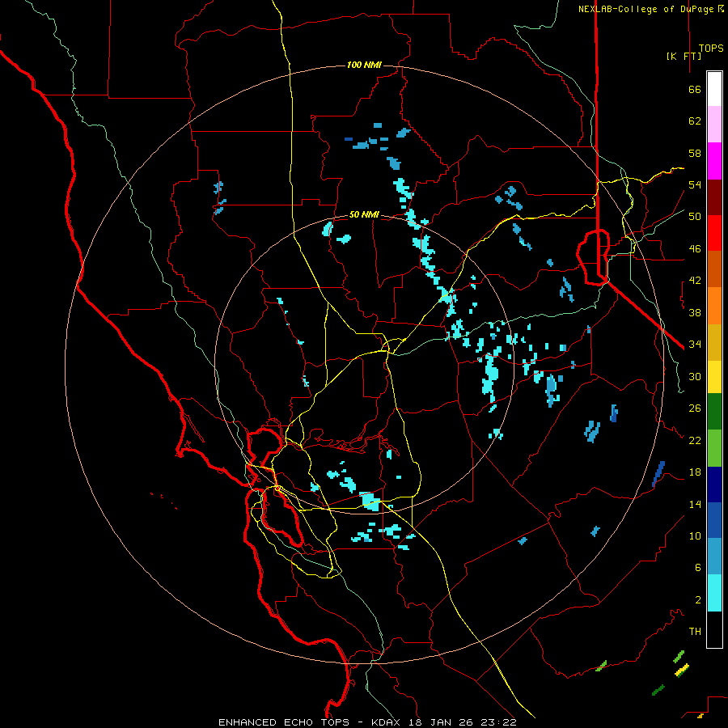Image resolution: width=728 pixels, height=728 pixels.
Task: Click the "100 NMI" range ring label
Action: pos(364,65)
